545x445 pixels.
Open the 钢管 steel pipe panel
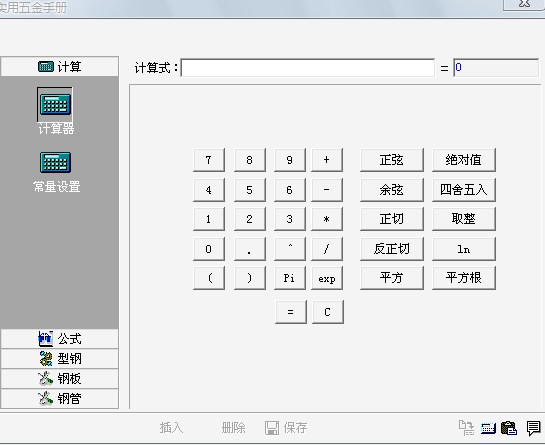59,398
